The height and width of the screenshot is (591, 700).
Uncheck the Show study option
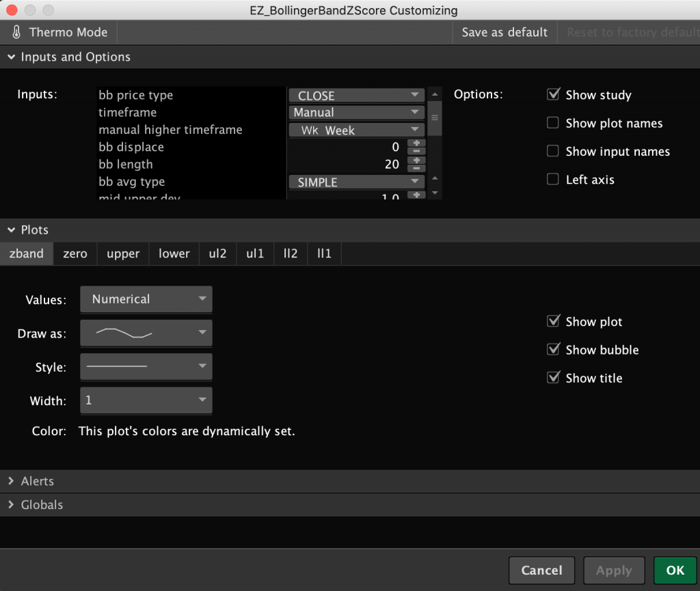tap(552, 94)
